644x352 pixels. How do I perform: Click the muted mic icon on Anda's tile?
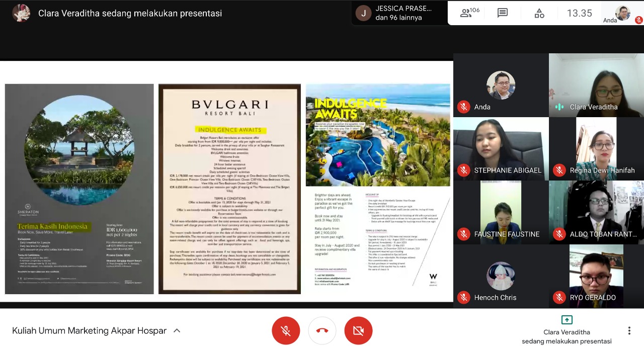coord(463,107)
